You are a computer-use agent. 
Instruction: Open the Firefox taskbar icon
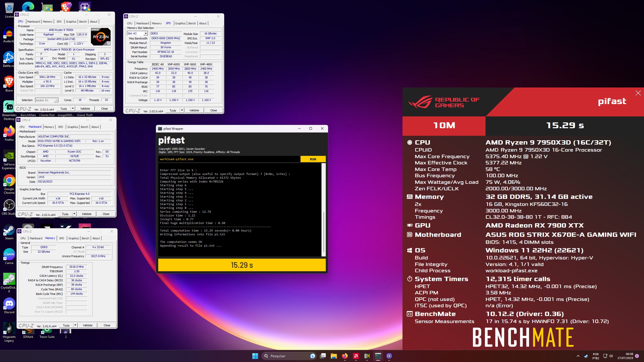point(345,356)
